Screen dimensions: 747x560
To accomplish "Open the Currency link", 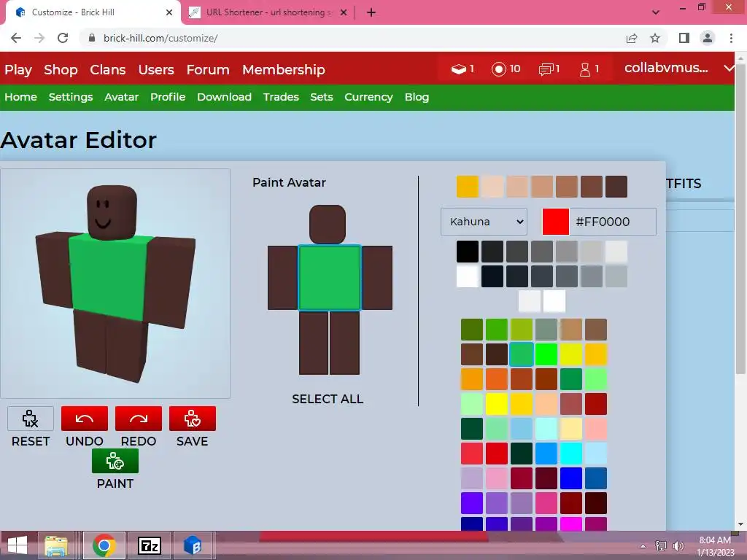I will (x=368, y=97).
